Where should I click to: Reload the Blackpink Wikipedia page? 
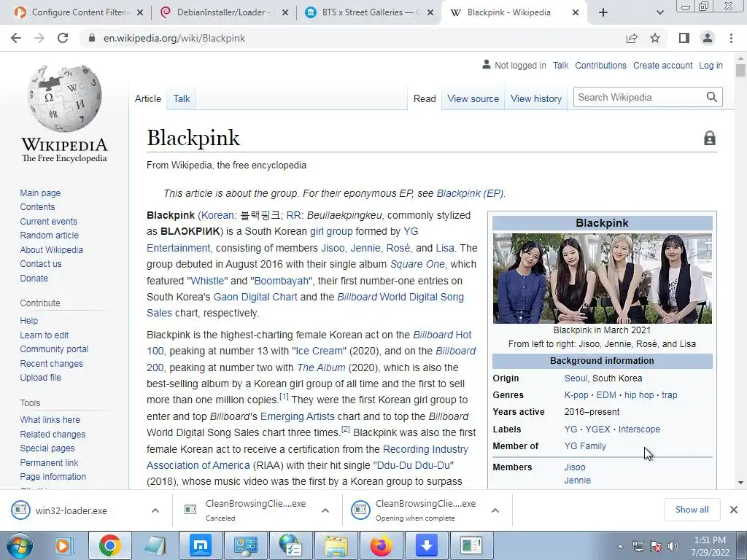tap(63, 38)
